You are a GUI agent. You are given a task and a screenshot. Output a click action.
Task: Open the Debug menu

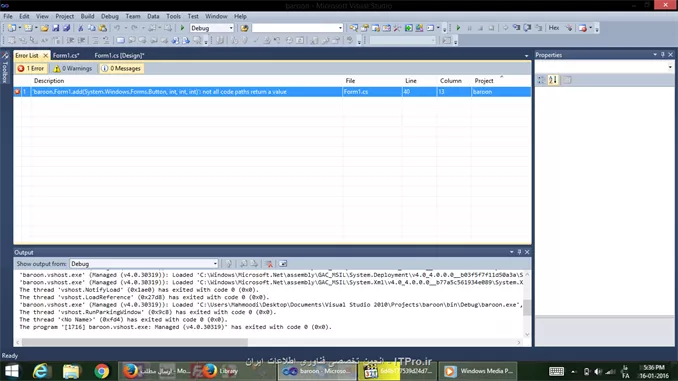109,16
